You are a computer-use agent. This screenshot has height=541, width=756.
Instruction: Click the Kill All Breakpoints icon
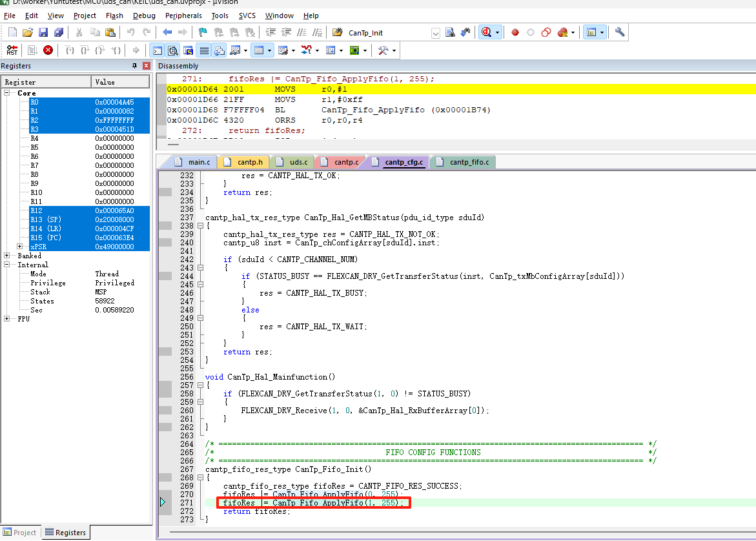coord(562,33)
